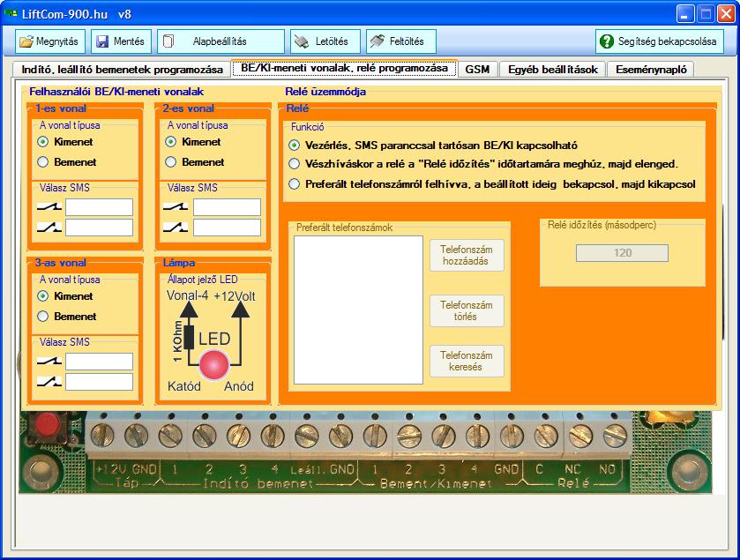Click 2-es vonal second Válasz SMS field
This screenshot has width=740, height=560.
point(227,228)
